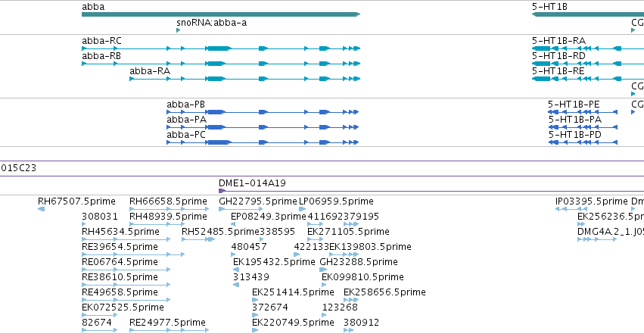
Task: Click the purple DME1-014A19 clone start marker
Action: 222,191
